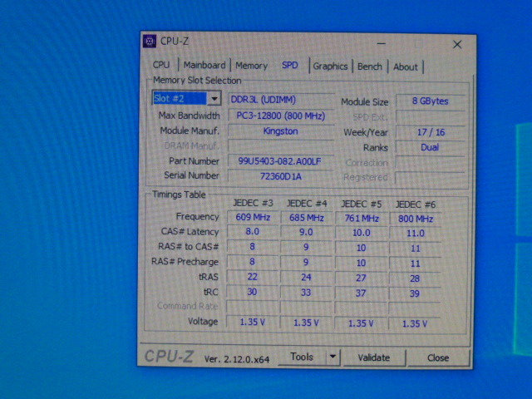This screenshot has width=532, height=399.
Task: Select the PC3-12800 (800 MHz) bandwidth value
Action: 281,116
